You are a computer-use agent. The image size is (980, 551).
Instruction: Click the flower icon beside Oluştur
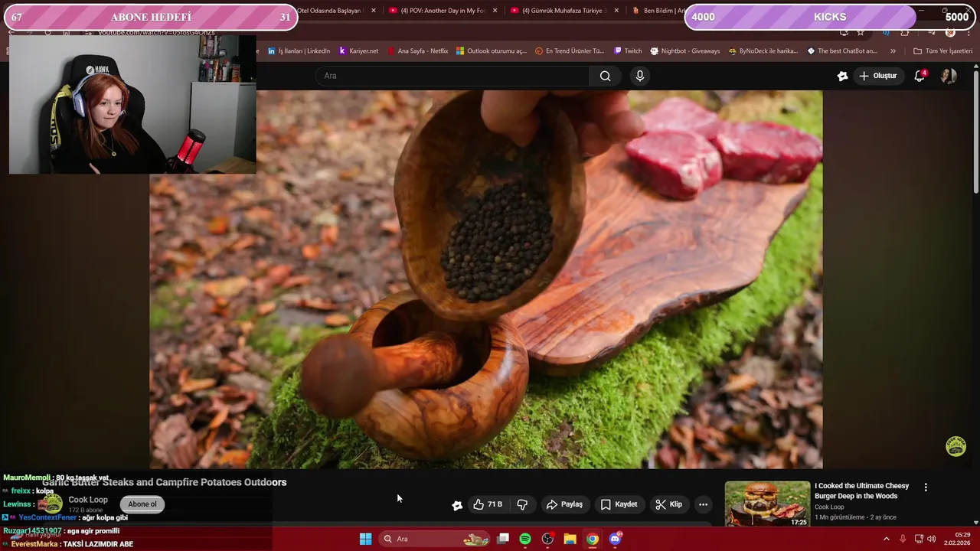click(x=842, y=76)
